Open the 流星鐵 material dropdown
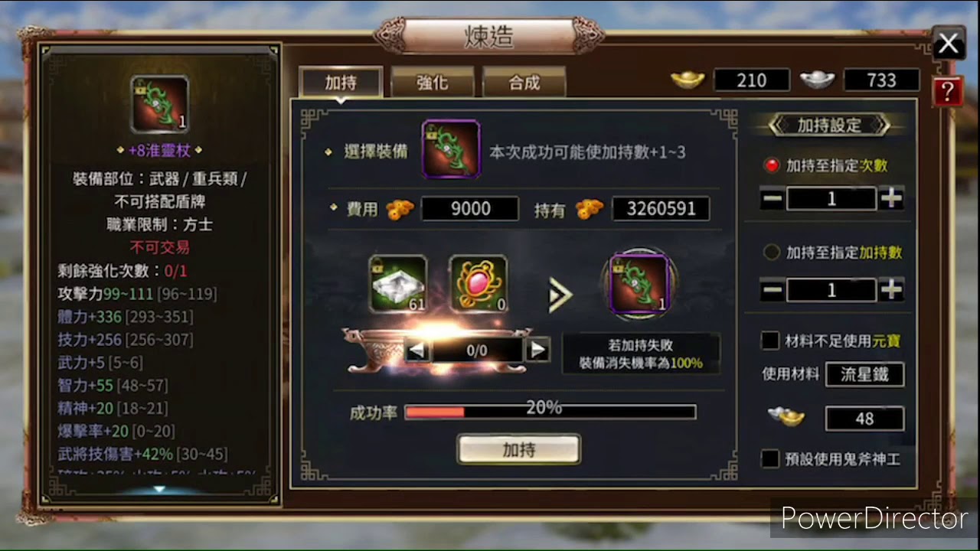The width and height of the screenshot is (980, 551). (x=864, y=374)
